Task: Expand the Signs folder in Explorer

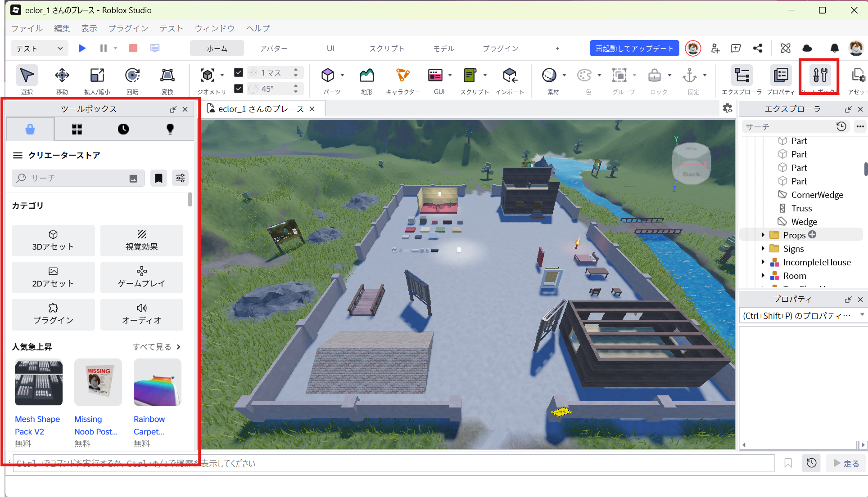Action: coord(763,248)
